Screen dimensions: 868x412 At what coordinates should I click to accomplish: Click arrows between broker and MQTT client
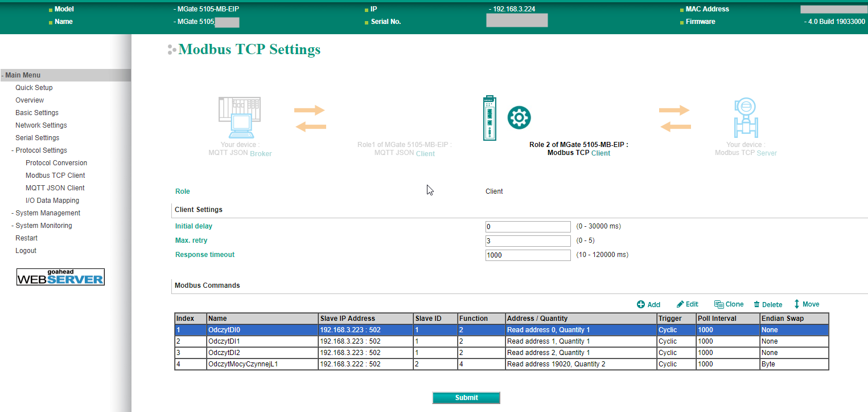tap(310, 119)
